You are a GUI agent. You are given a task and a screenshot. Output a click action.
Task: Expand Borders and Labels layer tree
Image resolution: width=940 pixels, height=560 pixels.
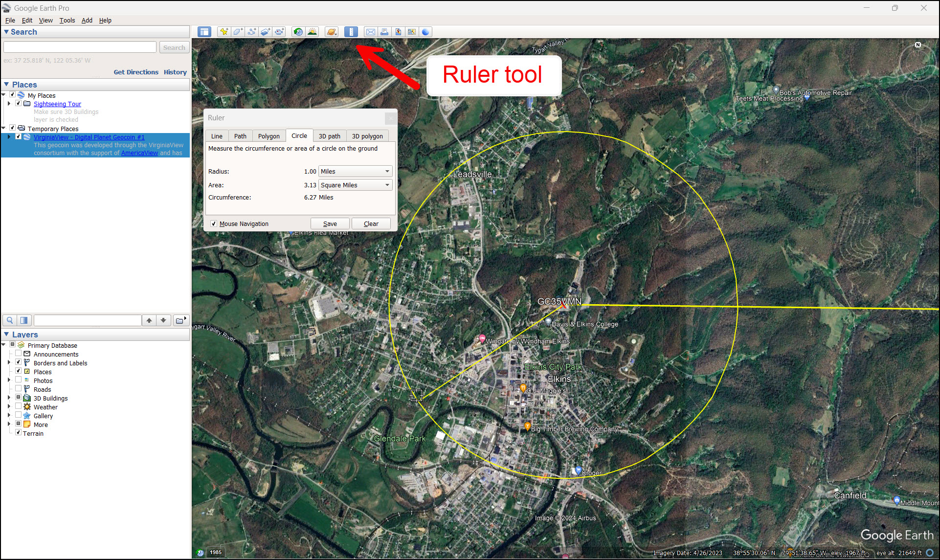(9, 362)
